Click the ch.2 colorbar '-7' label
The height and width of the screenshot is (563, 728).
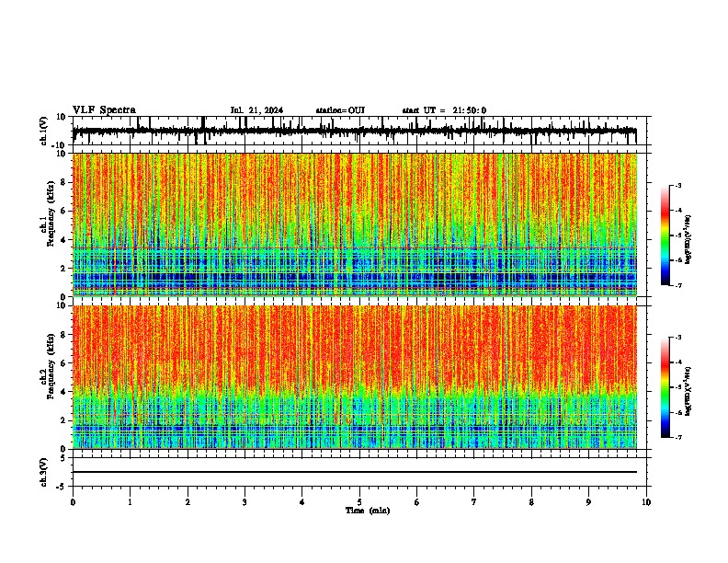click(x=677, y=437)
